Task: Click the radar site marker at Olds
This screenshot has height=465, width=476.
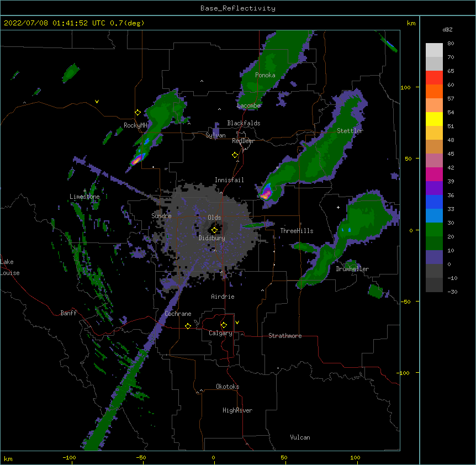Action: coord(214,230)
